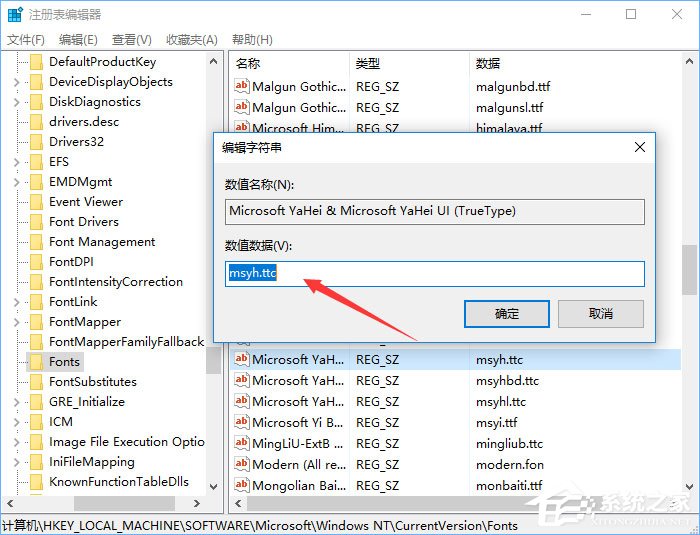Select the Fonts folder icon
The width and height of the screenshot is (700, 535).
click(x=36, y=362)
